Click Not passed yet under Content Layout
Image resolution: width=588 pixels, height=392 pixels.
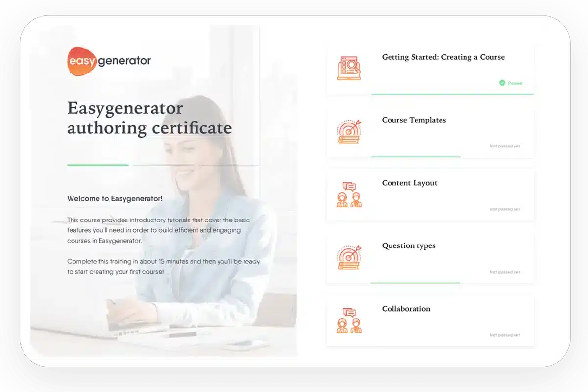click(505, 209)
